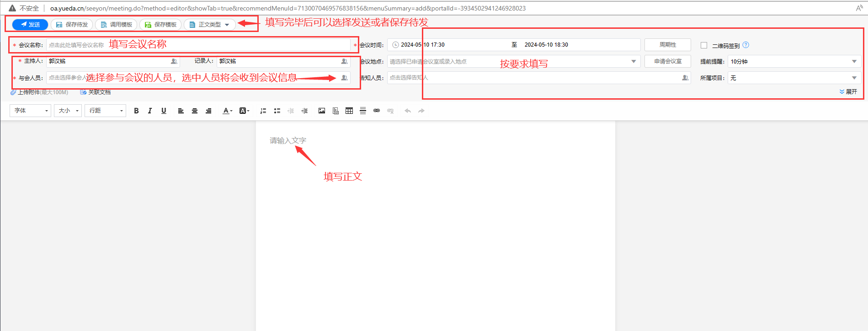
Task: Insert a hyperlink
Action: tap(377, 111)
